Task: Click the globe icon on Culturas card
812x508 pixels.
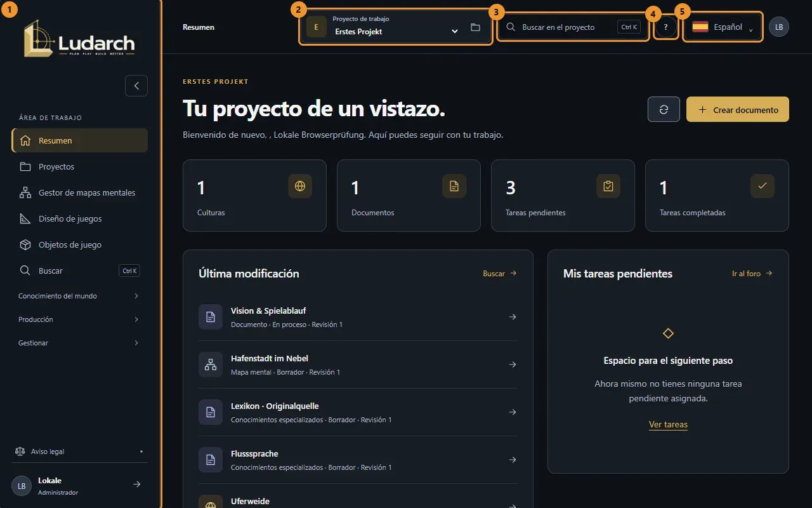Action: pos(300,186)
